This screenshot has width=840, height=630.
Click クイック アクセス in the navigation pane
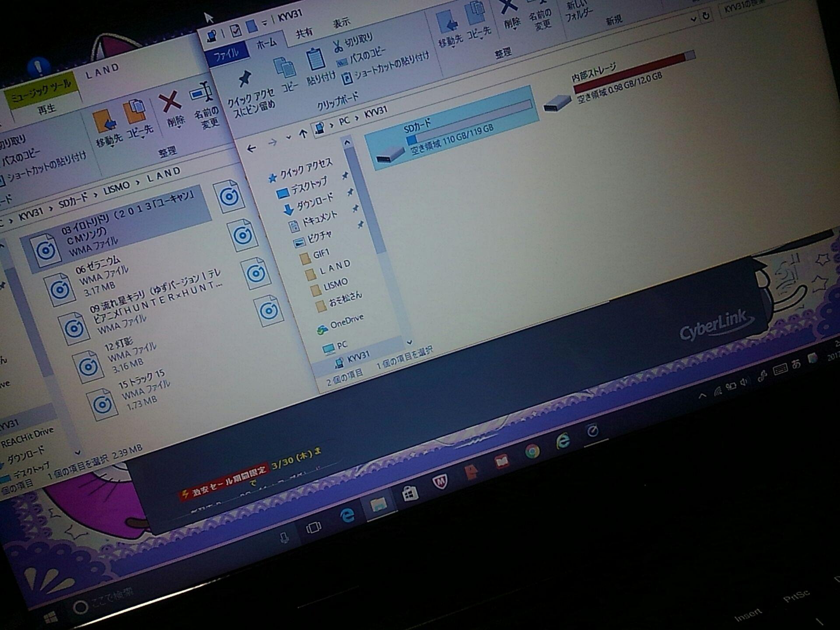click(x=300, y=170)
